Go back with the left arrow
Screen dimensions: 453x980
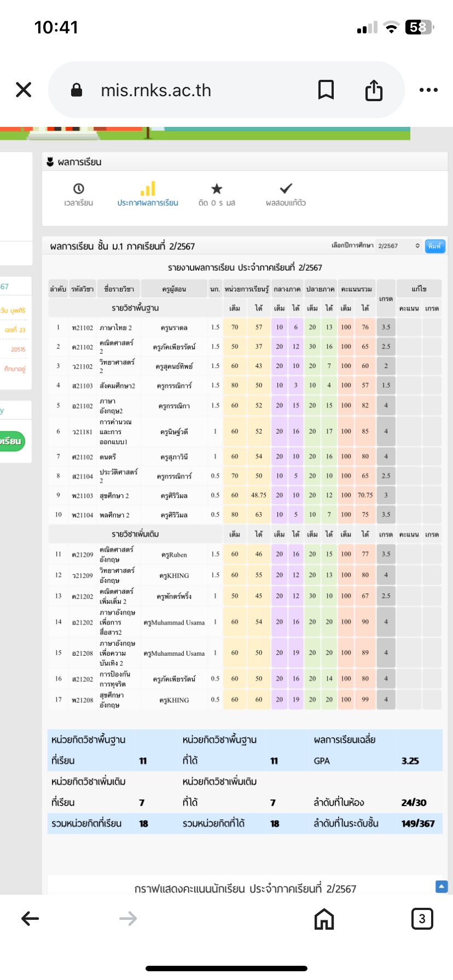[30, 919]
